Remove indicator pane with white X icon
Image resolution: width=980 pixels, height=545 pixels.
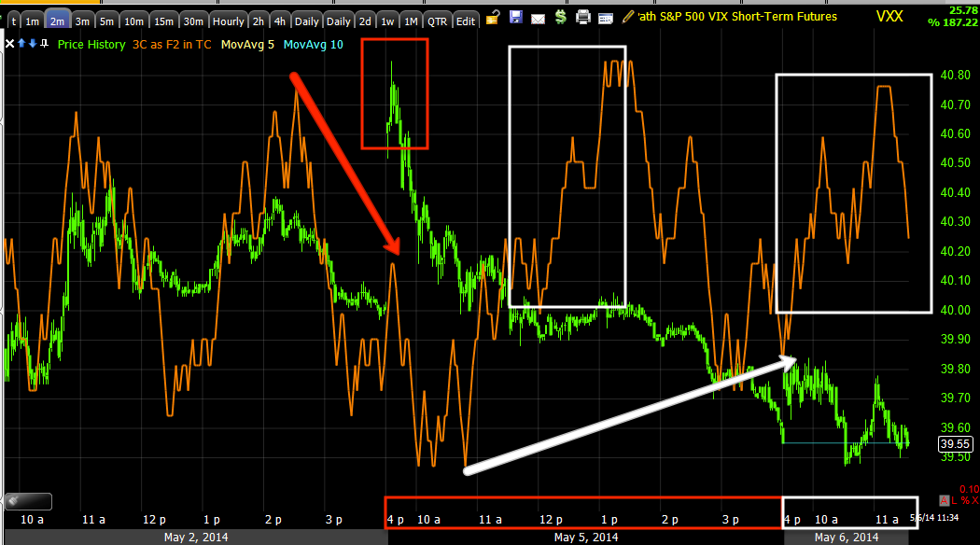9,44
